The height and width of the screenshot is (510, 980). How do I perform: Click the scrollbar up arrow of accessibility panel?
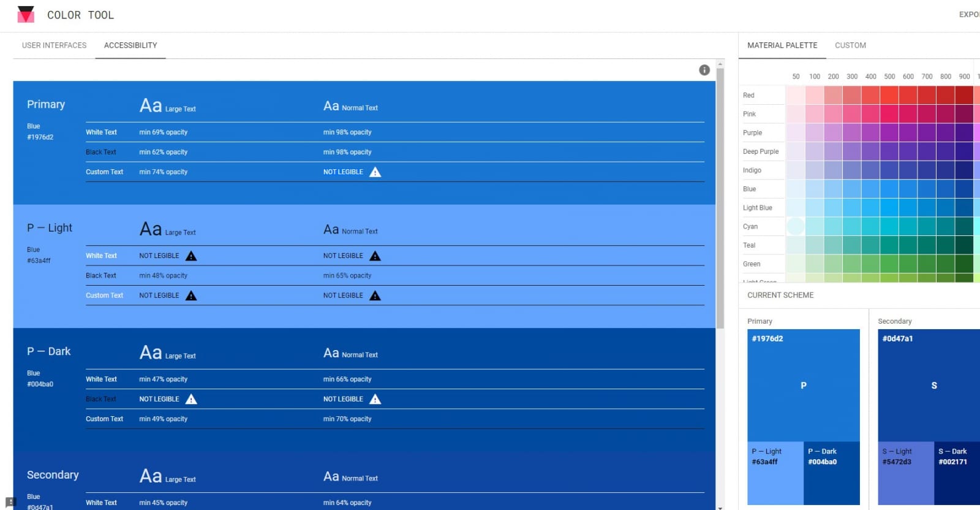(720, 63)
